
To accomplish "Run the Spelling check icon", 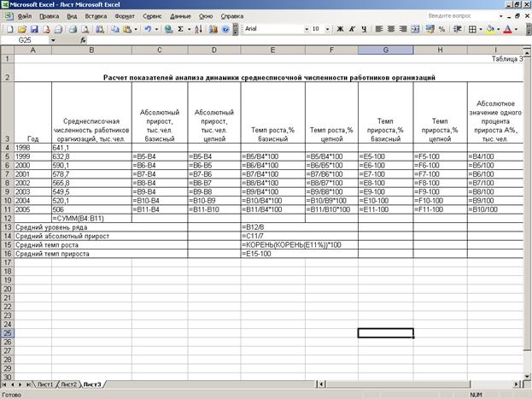I will pyautogui.click(x=99, y=29).
